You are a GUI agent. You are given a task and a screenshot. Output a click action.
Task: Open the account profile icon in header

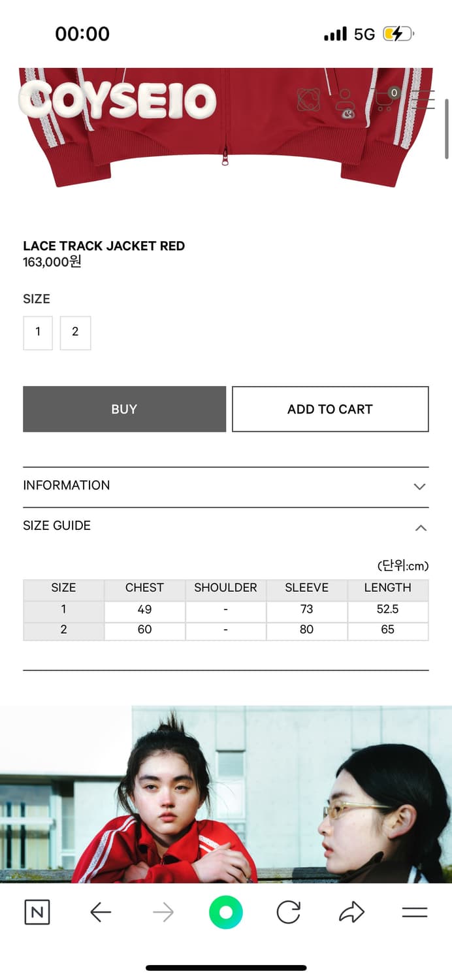pos(344,102)
